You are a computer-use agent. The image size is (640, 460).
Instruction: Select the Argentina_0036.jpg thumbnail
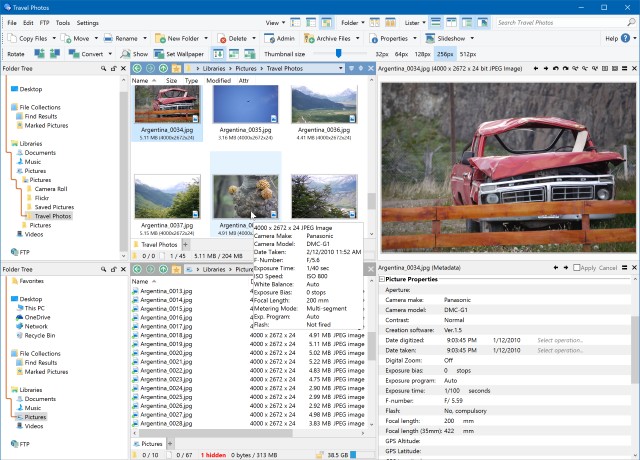tap(324, 104)
